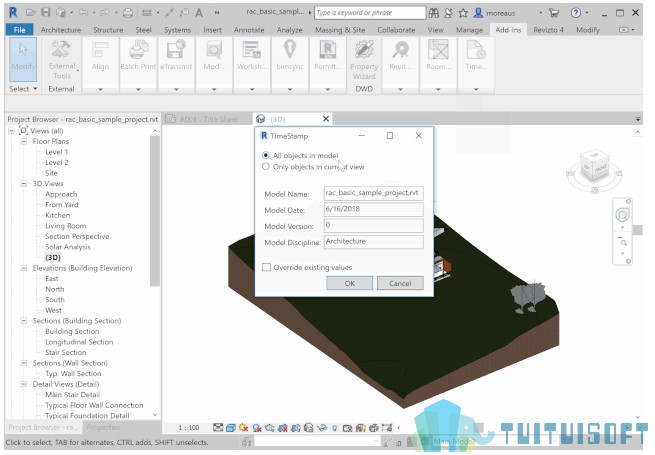Click the Print icon in quick access toolbar
The height and width of the screenshot is (455, 655).
tap(128, 13)
